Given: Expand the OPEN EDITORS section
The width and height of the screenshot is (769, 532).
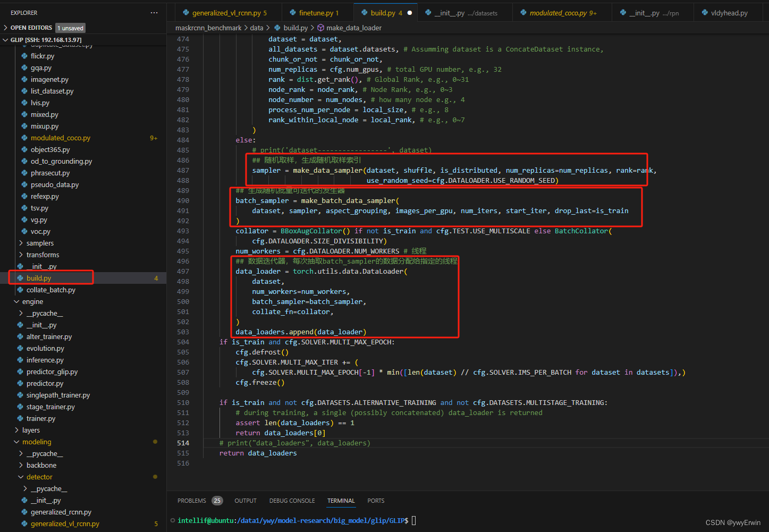Looking at the screenshot, I should (x=5, y=28).
